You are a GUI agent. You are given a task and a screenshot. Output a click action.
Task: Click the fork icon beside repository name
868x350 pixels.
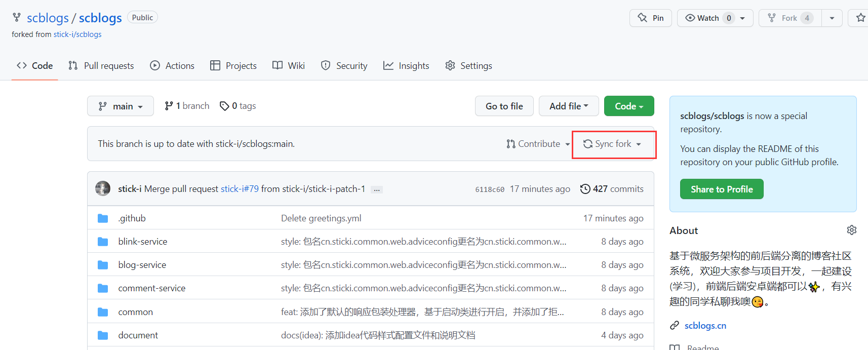(x=17, y=18)
